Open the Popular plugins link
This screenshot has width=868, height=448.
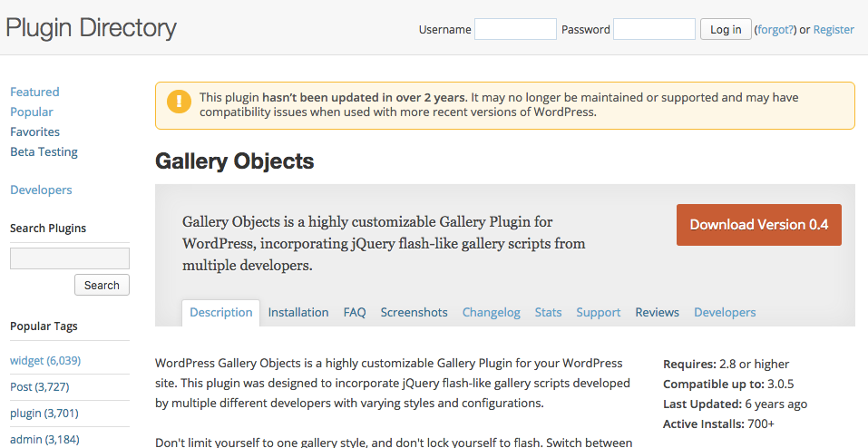tap(32, 112)
